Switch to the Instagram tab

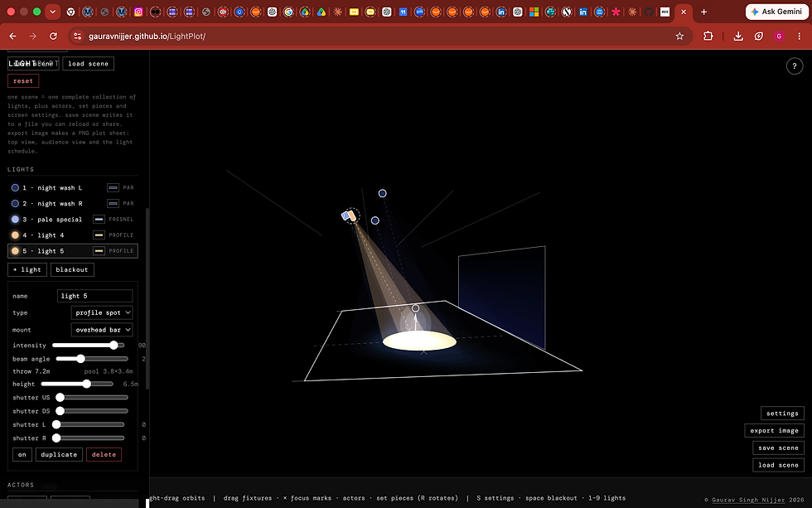pyautogui.click(x=138, y=12)
